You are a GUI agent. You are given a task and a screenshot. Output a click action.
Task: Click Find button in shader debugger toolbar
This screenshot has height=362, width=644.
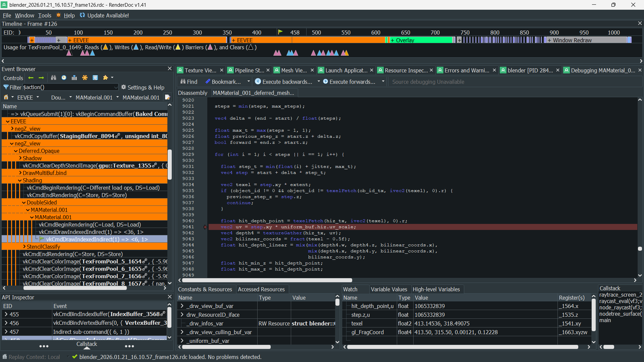189,81
